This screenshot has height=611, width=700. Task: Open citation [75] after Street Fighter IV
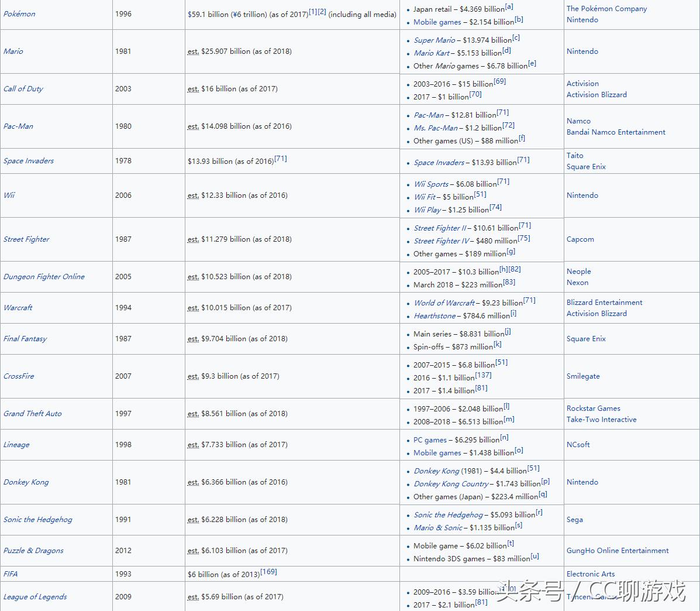523,238
